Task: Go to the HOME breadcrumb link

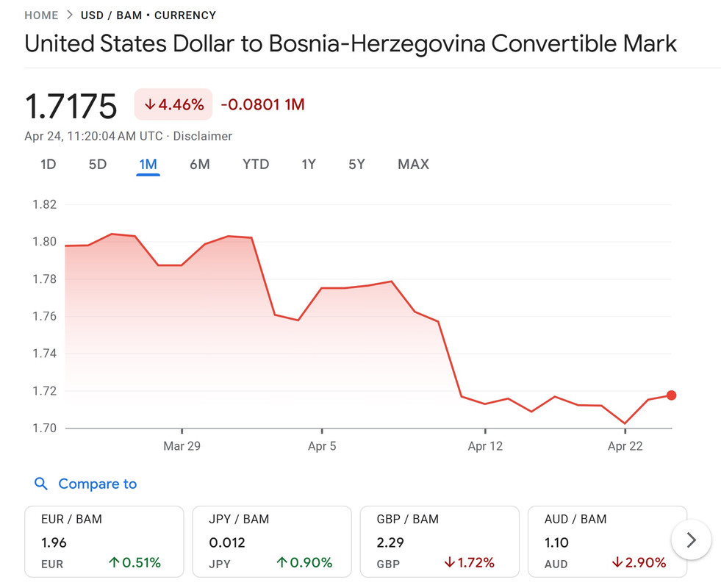Action: 41,15
